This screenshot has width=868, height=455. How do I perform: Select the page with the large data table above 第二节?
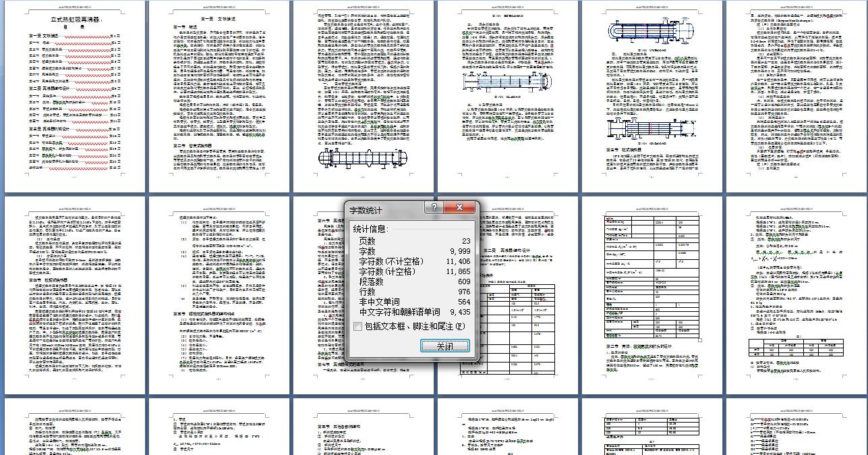(654, 295)
